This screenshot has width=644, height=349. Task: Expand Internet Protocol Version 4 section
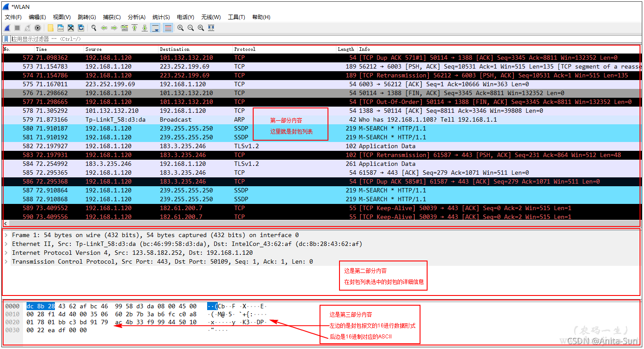(x=6, y=253)
